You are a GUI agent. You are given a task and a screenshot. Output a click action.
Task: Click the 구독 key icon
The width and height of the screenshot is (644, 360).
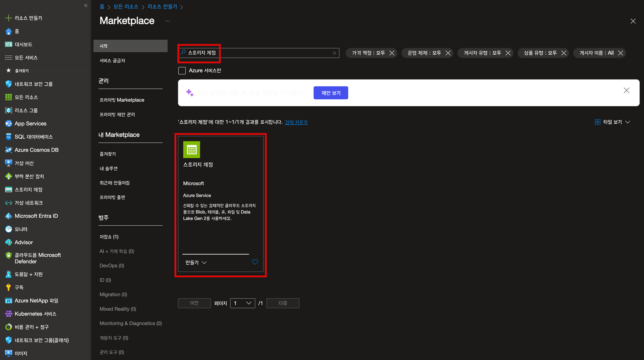[9, 287]
